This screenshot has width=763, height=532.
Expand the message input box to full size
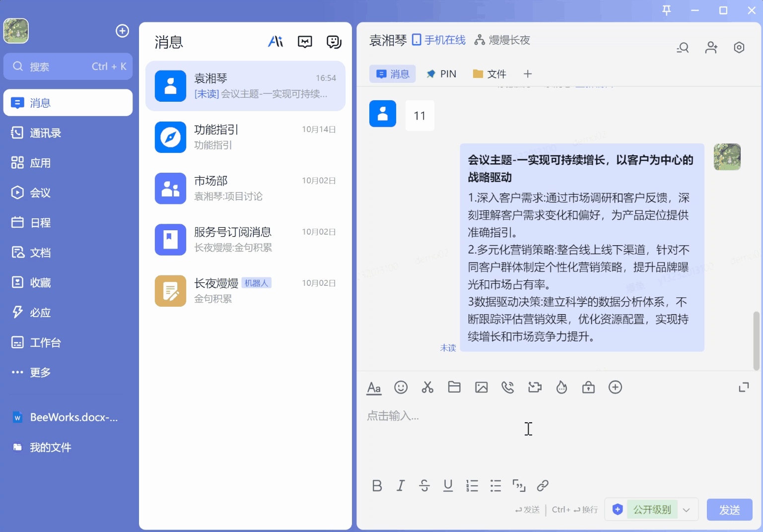click(743, 387)
